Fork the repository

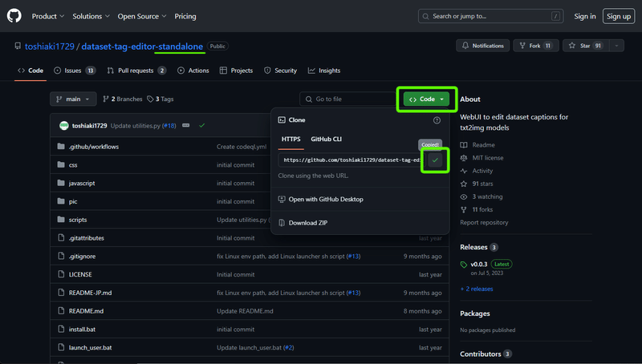coord(535,46)
